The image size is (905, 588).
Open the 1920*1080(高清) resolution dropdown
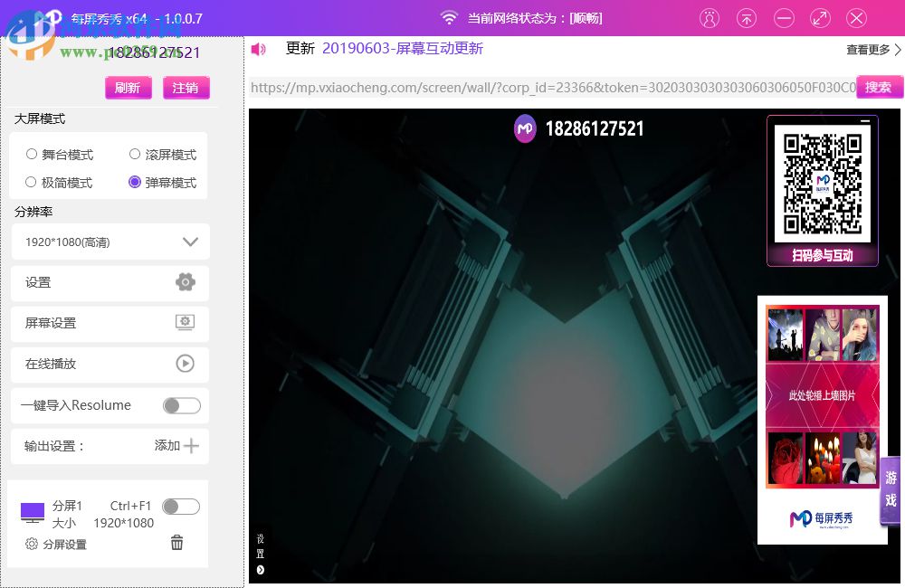point(190,242)
